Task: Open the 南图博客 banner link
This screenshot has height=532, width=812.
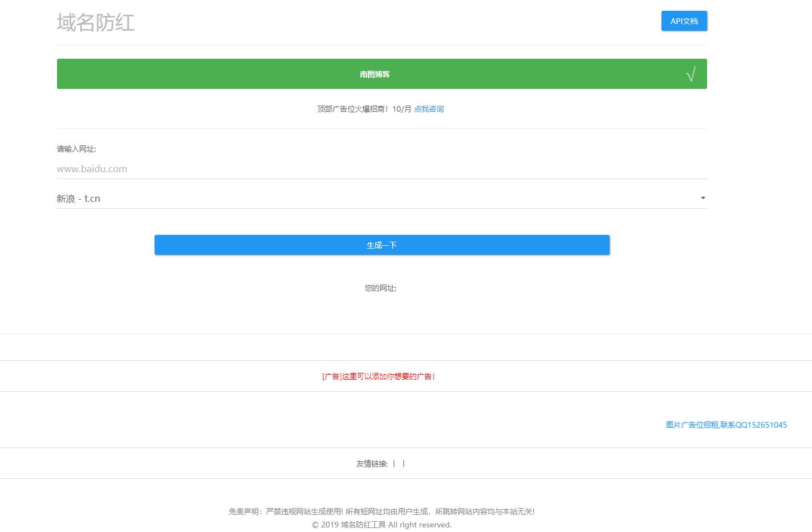Action: click(x=375, y=74)
